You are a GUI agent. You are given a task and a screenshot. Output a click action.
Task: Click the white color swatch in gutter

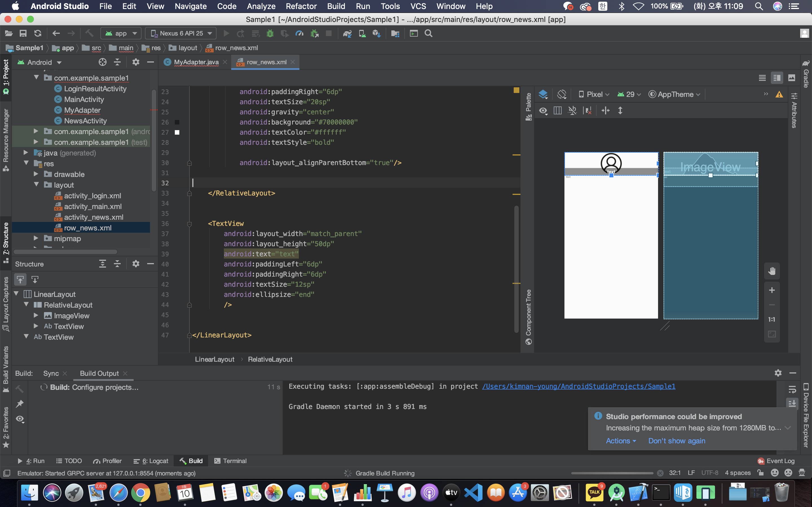[x=177, y=132]
